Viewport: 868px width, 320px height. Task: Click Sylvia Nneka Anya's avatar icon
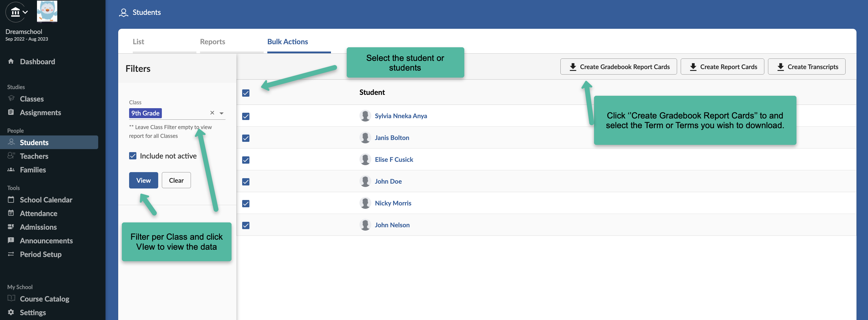(365, 115)
